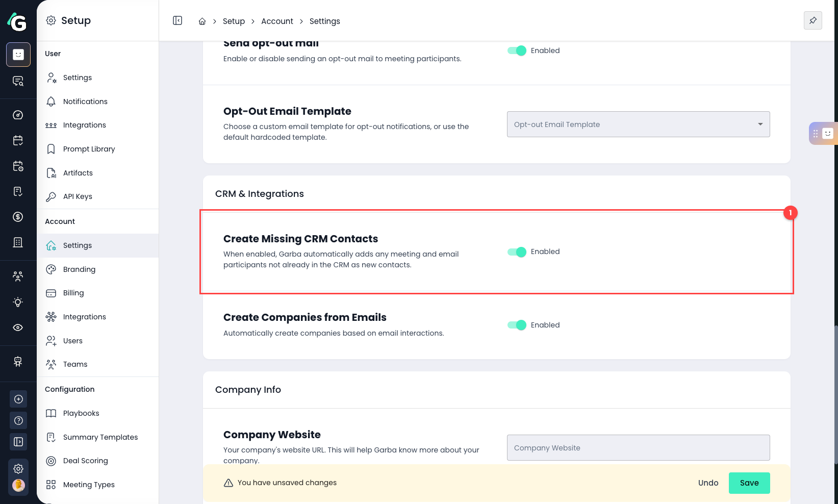Open Playbooks in sidebar
Viewport: 838px width, 504px height.
pos(98,413)
